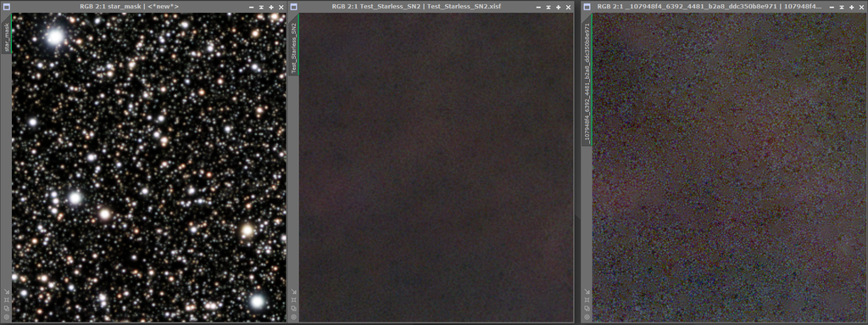The height and width of the screenshot is (325, 868).
Task: Click overlapping circles icon in 107948f4 window
Action: tap(587, 308)
